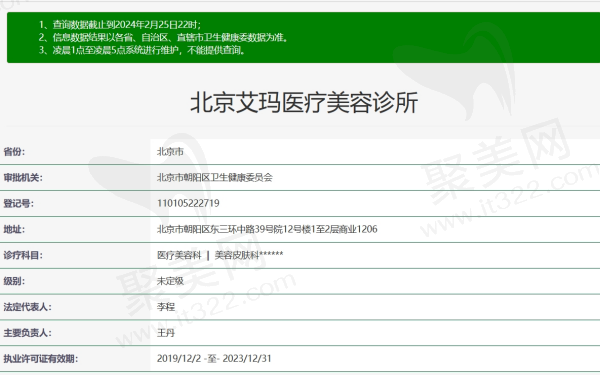Click the second notice line about 卫生健康委数据为准
Viewport: 600px width, 375px height.
[x=163, y=38]
